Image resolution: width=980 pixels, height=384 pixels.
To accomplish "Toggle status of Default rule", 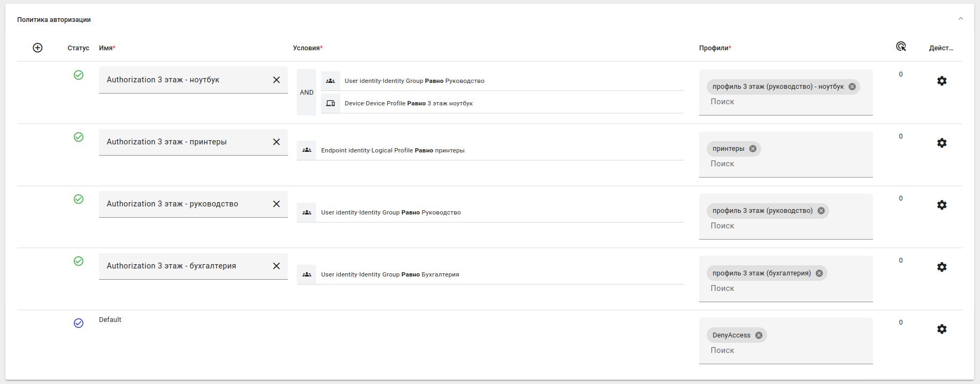I will (79, 323).
